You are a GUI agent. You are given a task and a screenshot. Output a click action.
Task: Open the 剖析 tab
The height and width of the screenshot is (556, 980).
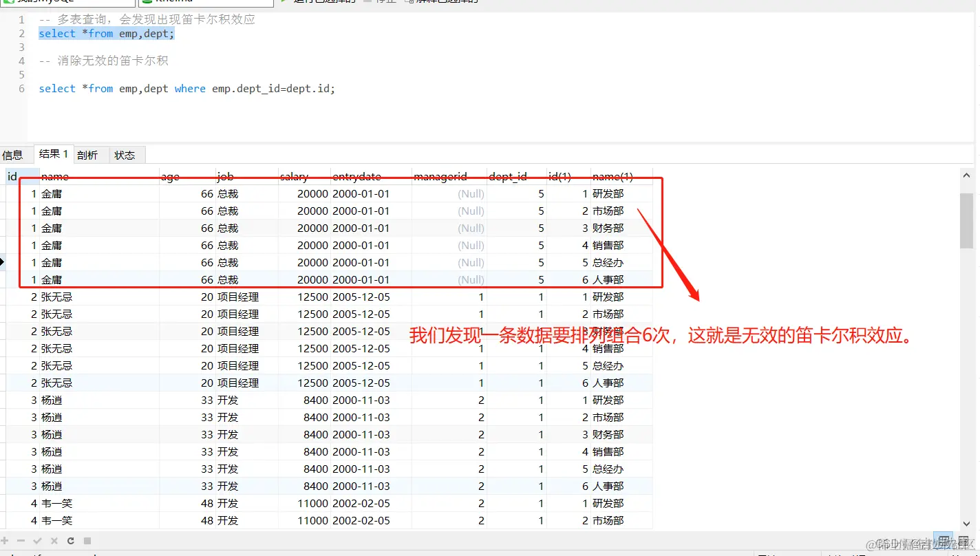87,155
